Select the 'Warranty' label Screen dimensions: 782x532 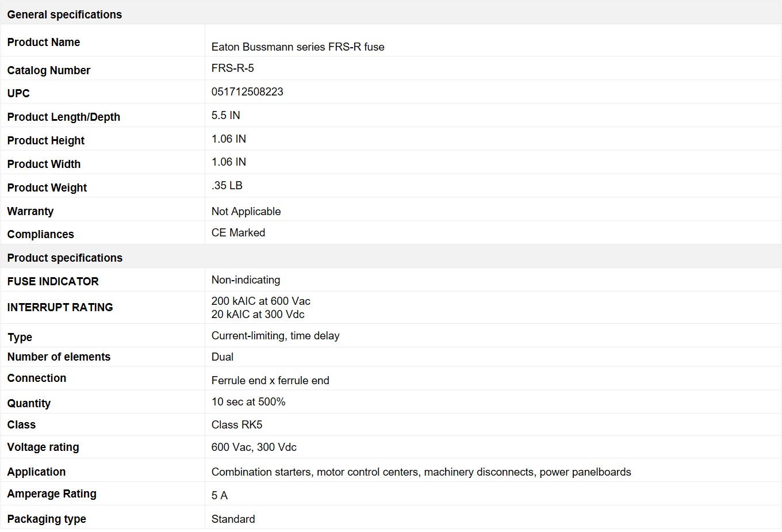(x=30, y=211)
